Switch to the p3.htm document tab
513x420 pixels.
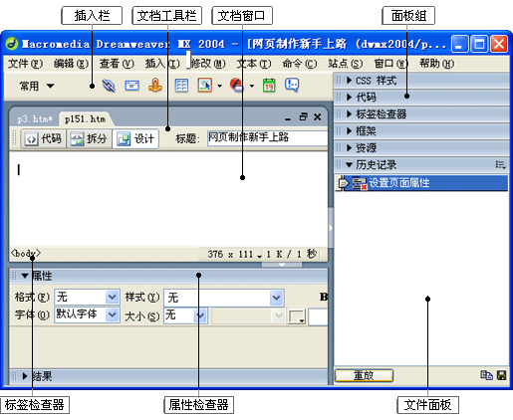pyautogui.click(x=35, y=118)
